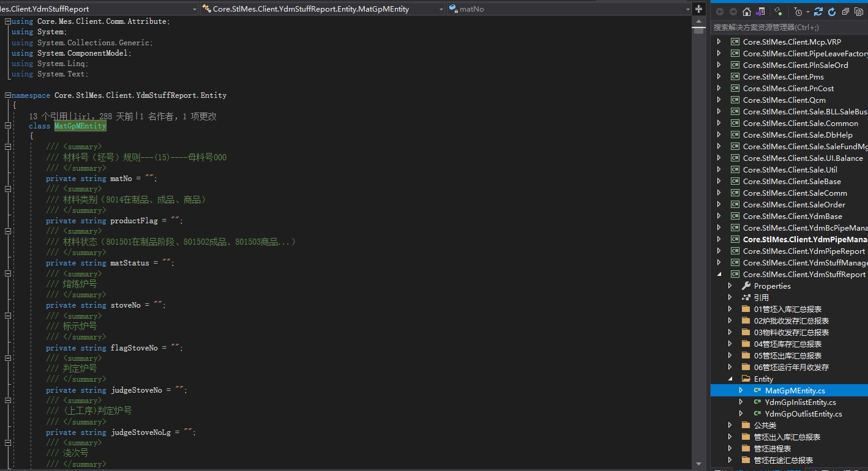This screenshot has height=471, width=868.
Task: Click the Home icon in Solution Explorer
Action: pyautogui.click(x=746, y=12)
